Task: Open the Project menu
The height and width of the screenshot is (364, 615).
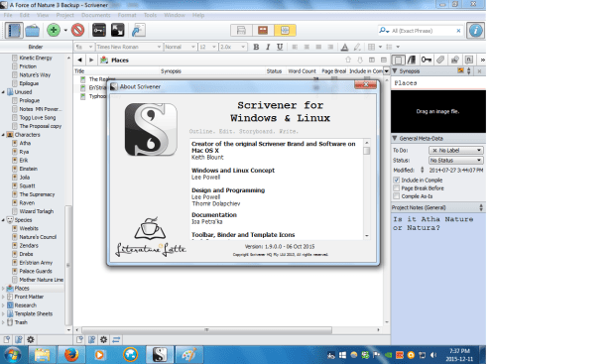Action: point(64,15)
